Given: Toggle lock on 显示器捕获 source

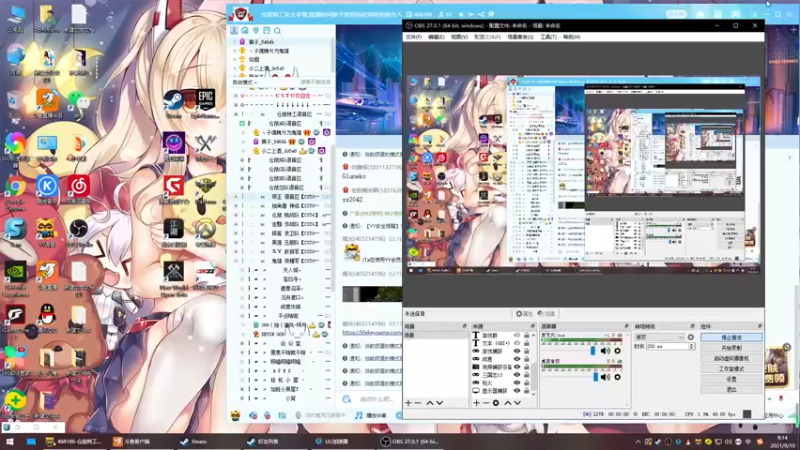Looking at the screenshot, I should (x=527, y=390).
